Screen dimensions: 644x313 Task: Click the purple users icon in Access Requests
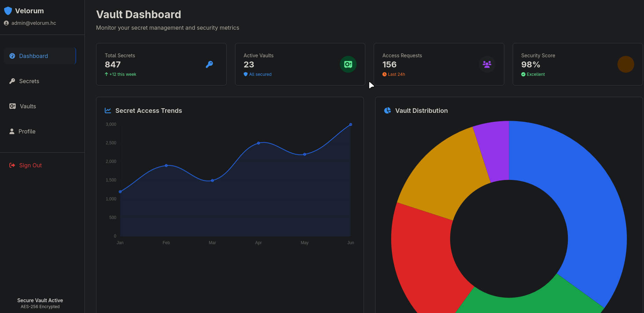[x=487, y=64]
